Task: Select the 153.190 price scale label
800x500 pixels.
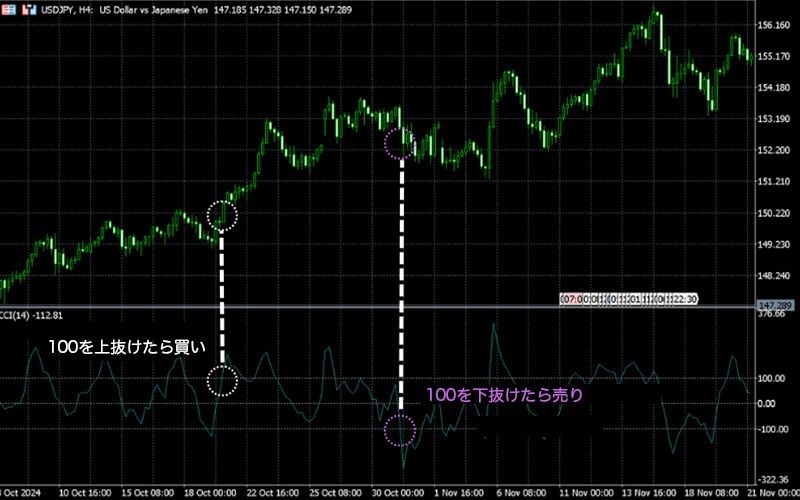Action: (774, 119)
